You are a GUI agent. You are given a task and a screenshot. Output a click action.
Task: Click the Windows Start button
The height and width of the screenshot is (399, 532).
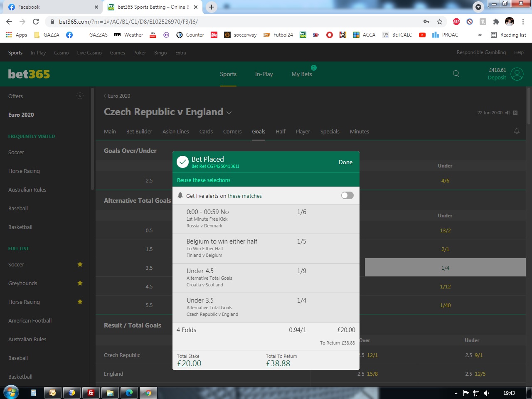click(11, 392)
